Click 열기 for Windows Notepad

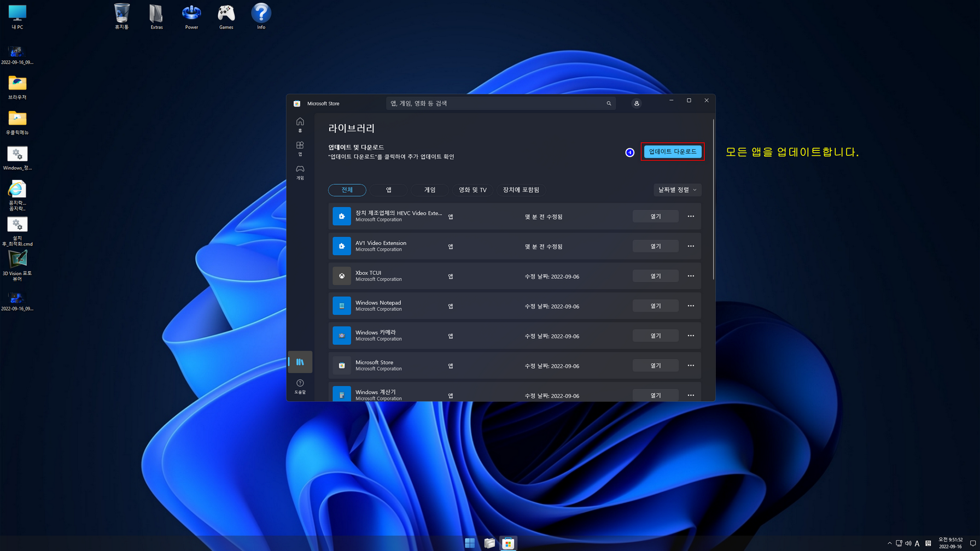656,306
